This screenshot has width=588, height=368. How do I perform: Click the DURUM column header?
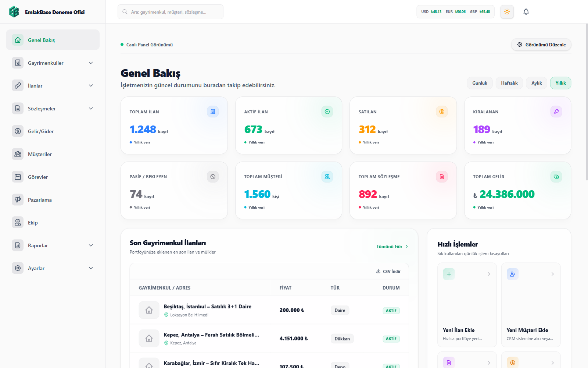click(391, 288)
